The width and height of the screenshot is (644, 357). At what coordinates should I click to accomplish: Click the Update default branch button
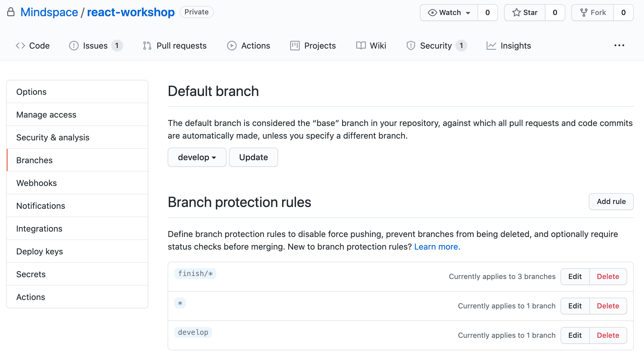(253, 157)
